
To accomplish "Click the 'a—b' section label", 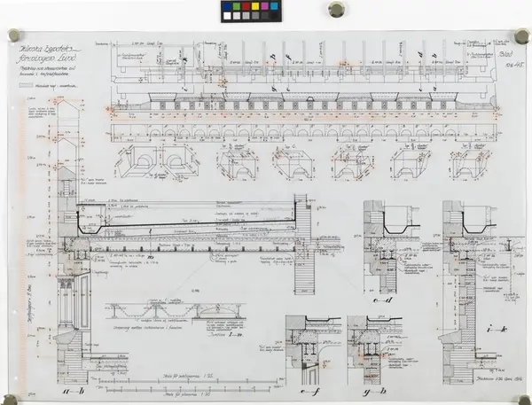I will (74, 392).
